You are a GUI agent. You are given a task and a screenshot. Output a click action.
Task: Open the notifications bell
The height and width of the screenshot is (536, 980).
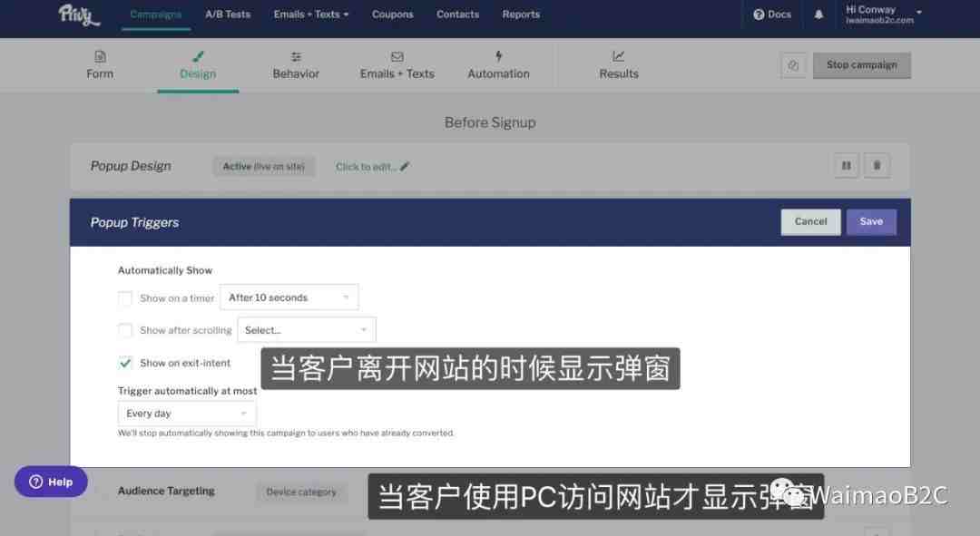pos(818,15)
